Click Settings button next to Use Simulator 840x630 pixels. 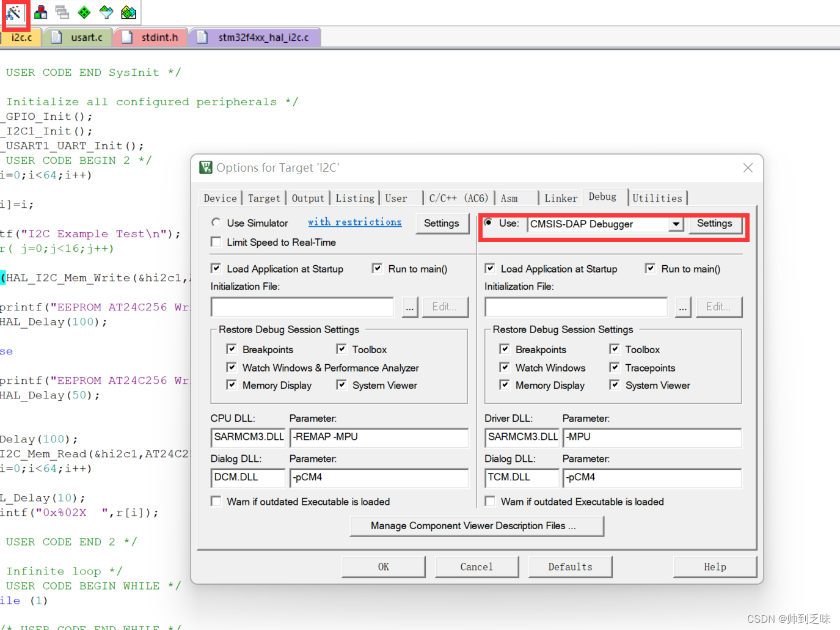pos(442,224)
